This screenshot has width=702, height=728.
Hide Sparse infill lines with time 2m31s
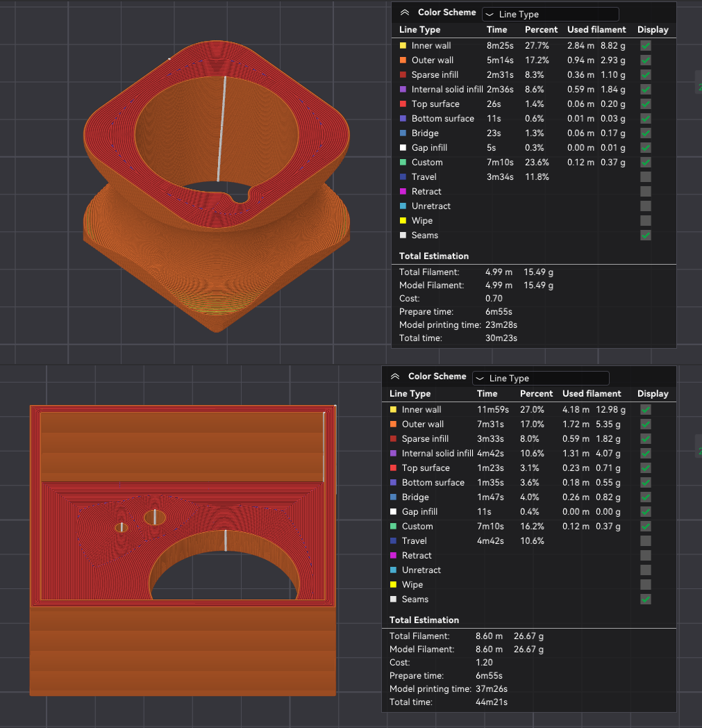[x=645, y=75]
